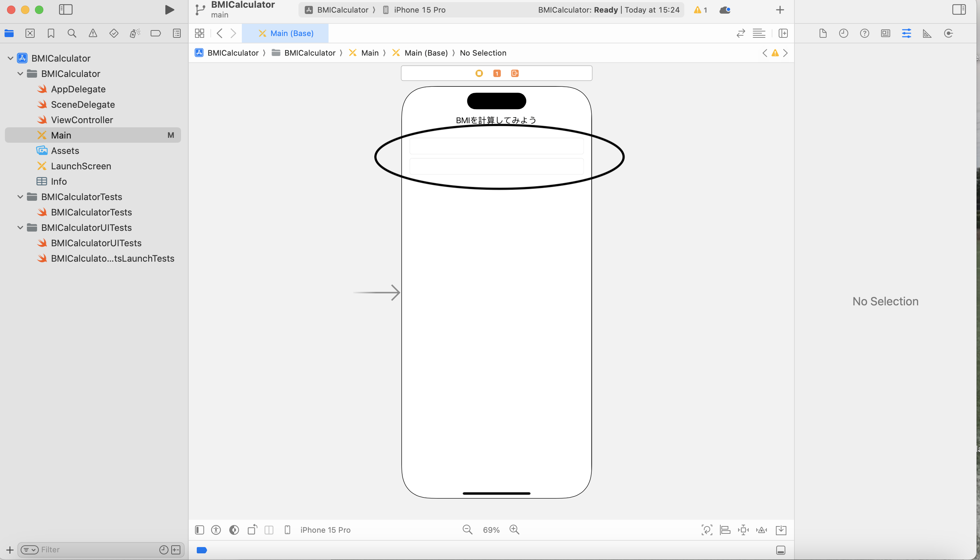Click the Add Library plus button

779,10
